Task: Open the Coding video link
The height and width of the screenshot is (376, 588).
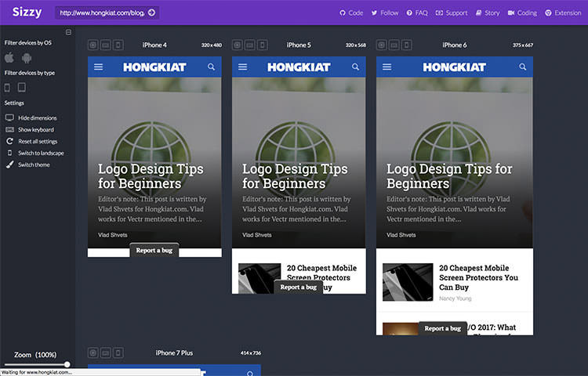Action: pyautogui.click(x=522, y=13)
